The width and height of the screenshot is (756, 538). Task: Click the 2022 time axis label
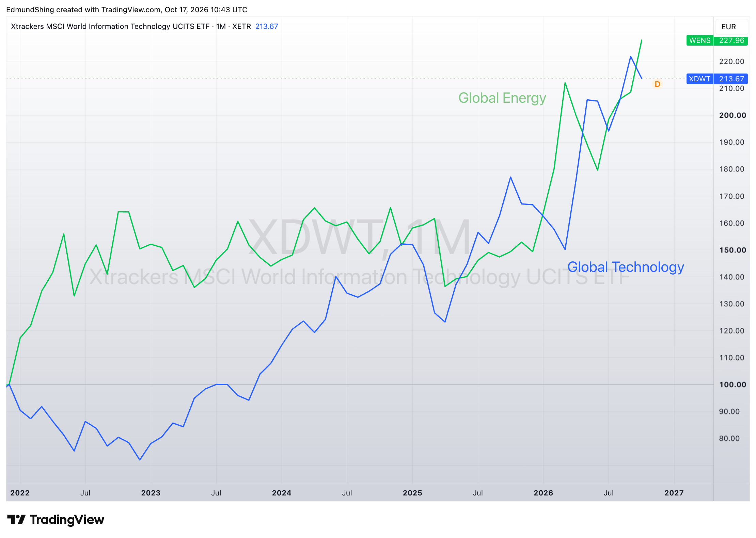click(20, 493)
